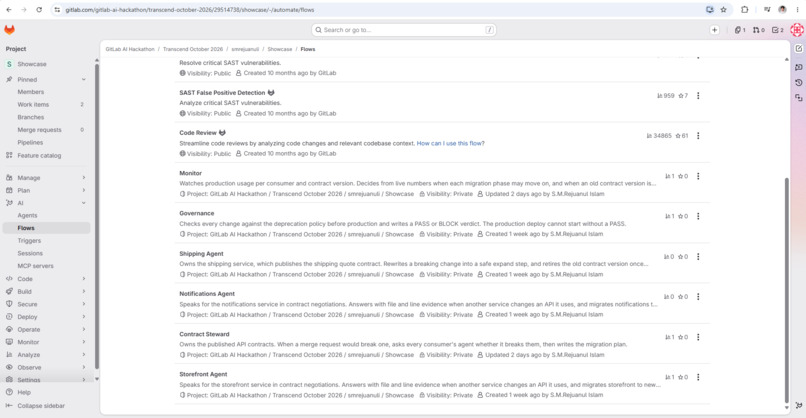Open the Showcase breadcrumb link
Viewport: 806px width, 418px height.
280,49
